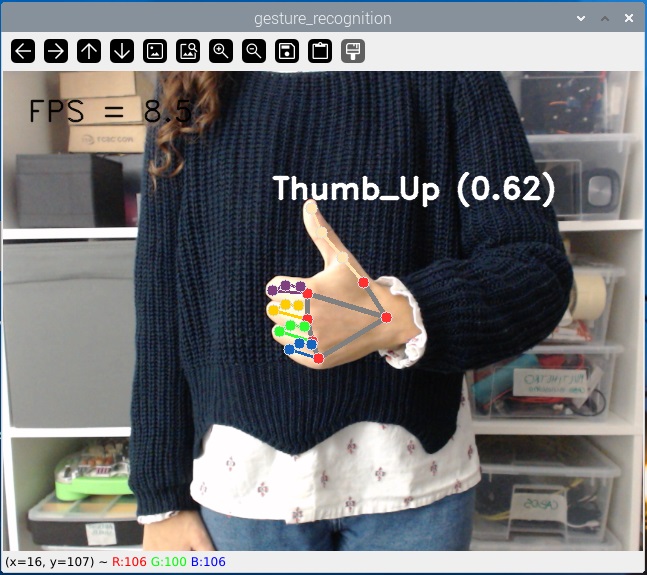647x575 pixels.
Task: Click the FPS = 8.5 text overlay
Action: tap(110, 111)
